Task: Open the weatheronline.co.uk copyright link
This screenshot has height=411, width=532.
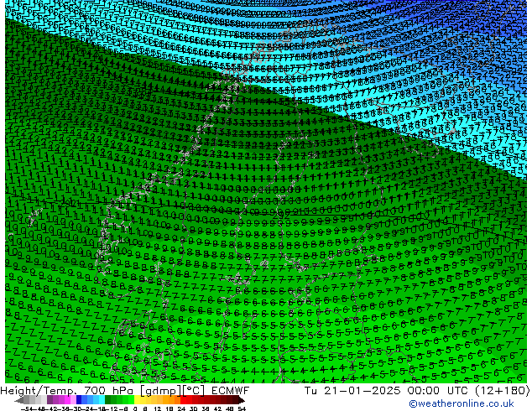Action: click(462, 403)
